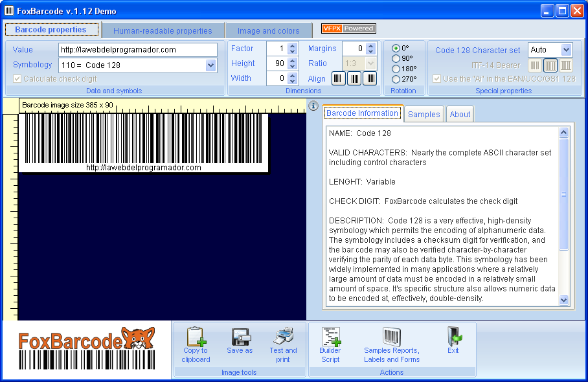Click the 'LENGHT: Variable' line
Image resolution: width=588 pixels, height=382 pixels.
tap(362, 182)
